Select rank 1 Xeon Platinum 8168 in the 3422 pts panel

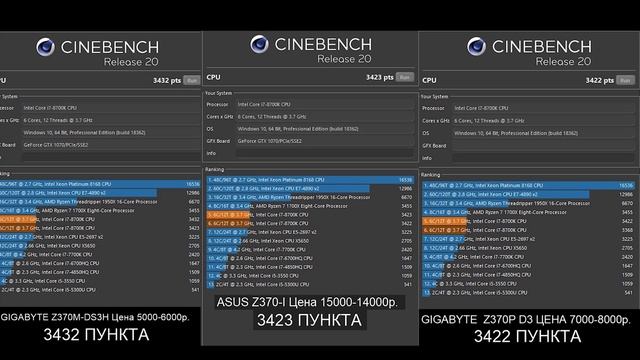pos(528,185)
